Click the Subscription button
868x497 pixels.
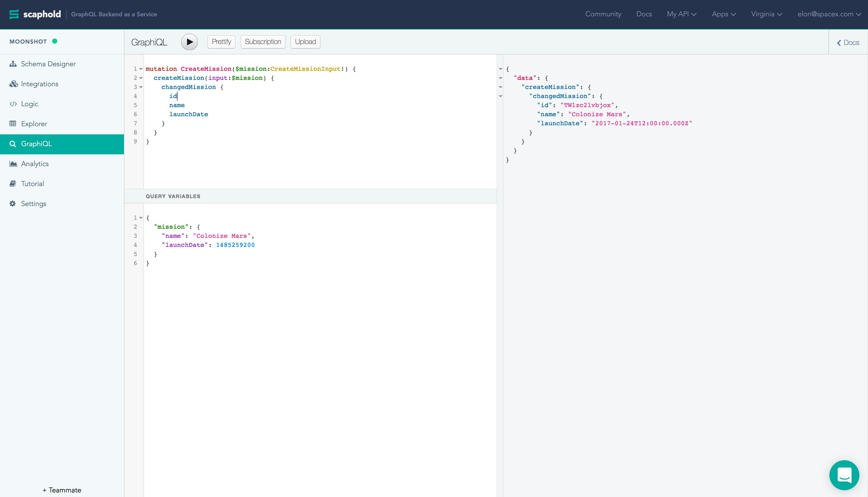[263, 42]
